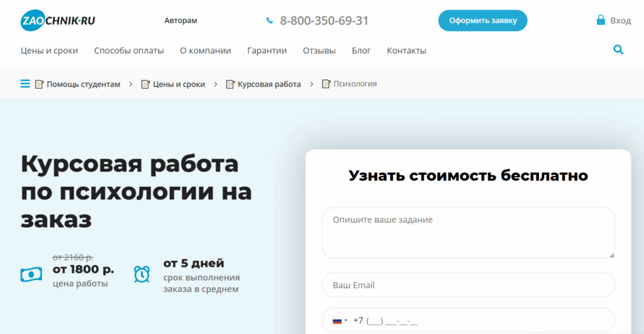Click the money banknote price icon
This screenshot has width=644, height=334.
[31, 274]
